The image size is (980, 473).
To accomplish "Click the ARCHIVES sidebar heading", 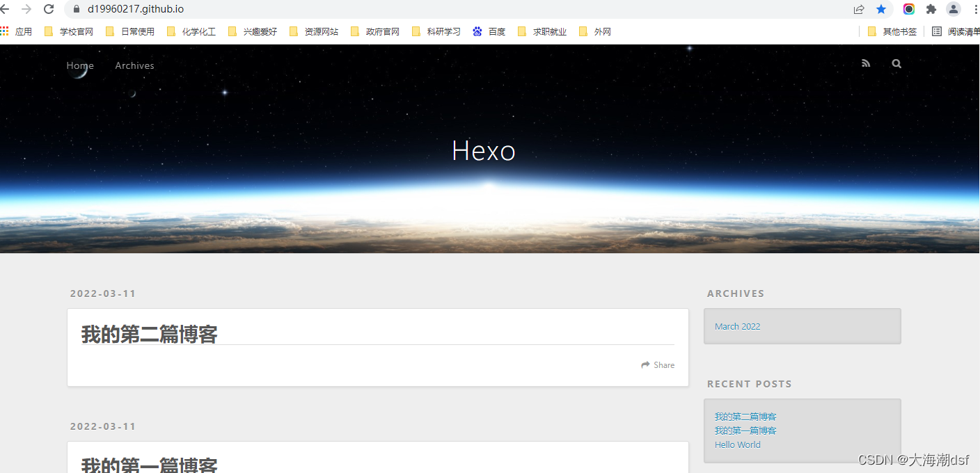I will click(x=736, y=294).
